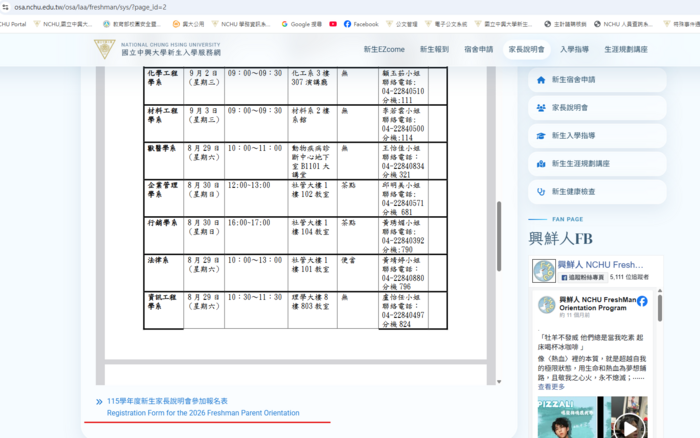The width and height of the screenshot is (700, 438).
Task: Click the 行銷學系 table cell
Action: (163, 236)
